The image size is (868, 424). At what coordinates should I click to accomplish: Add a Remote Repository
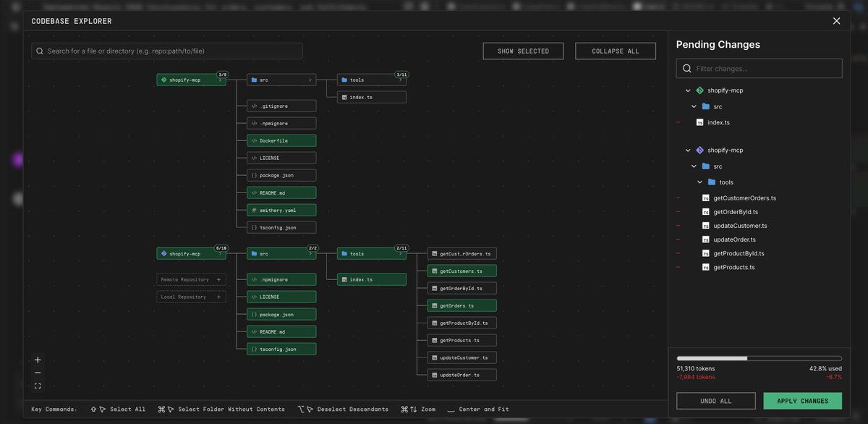[191, 279]
